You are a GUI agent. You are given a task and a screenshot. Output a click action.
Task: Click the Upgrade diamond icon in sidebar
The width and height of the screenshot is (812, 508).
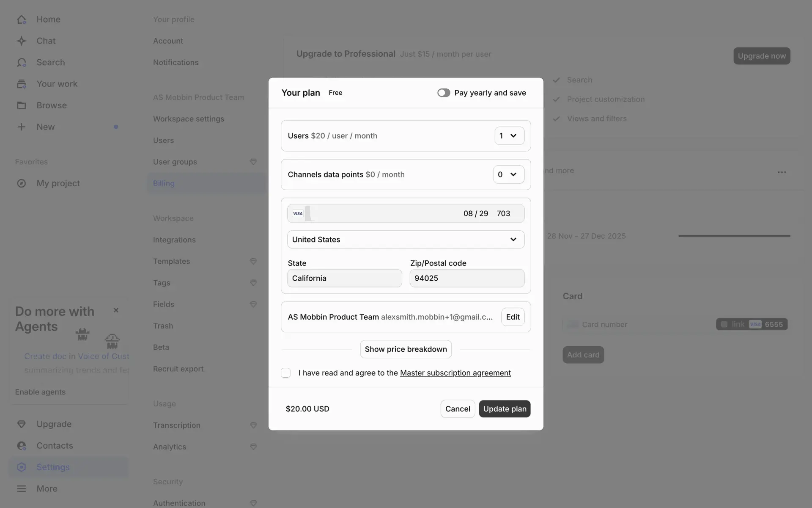click(22, 424)
